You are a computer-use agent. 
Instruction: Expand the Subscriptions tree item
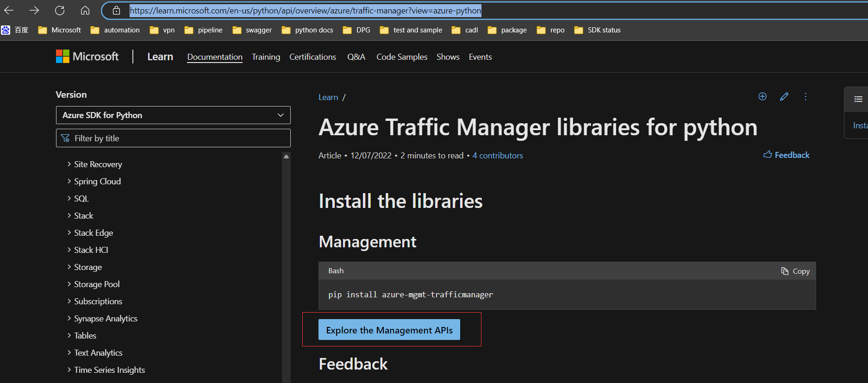(98, 301)
